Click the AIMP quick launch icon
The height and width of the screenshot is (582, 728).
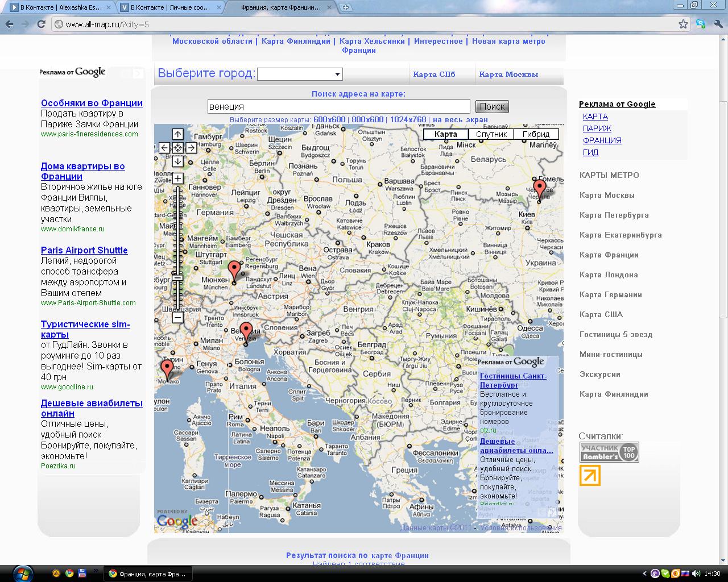[x=56, y=573]
